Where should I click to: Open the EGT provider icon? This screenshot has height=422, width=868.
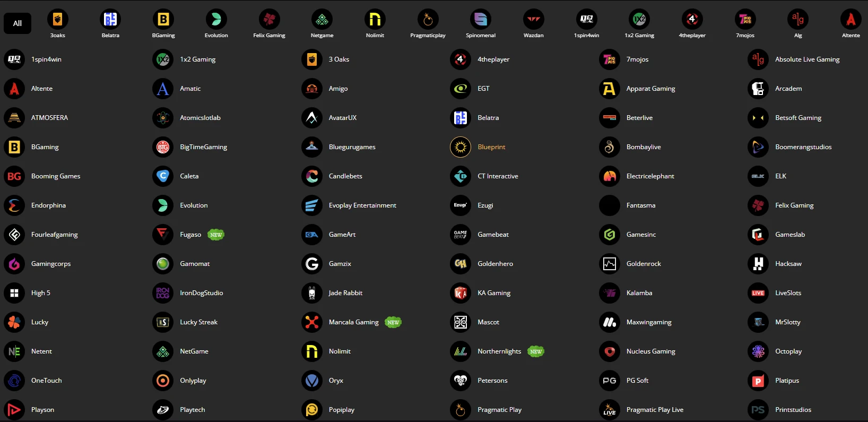click(461, 89)
